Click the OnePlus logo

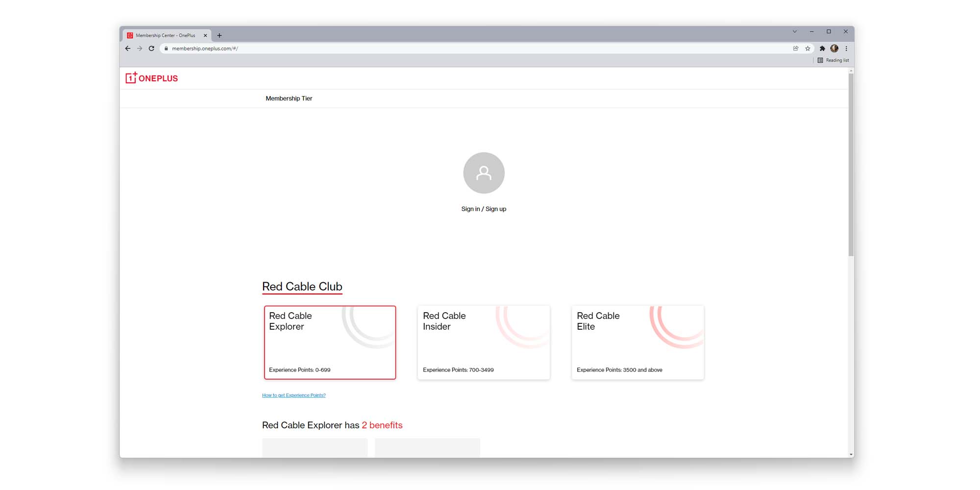(x=151, y=78)
